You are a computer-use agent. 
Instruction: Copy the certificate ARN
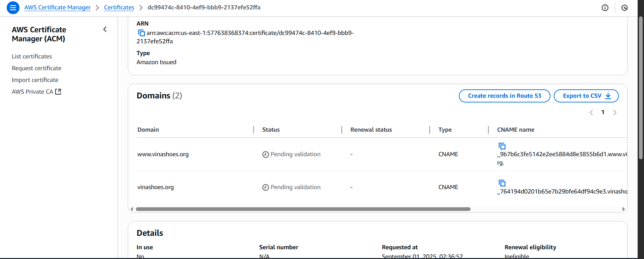pos(141,33)
